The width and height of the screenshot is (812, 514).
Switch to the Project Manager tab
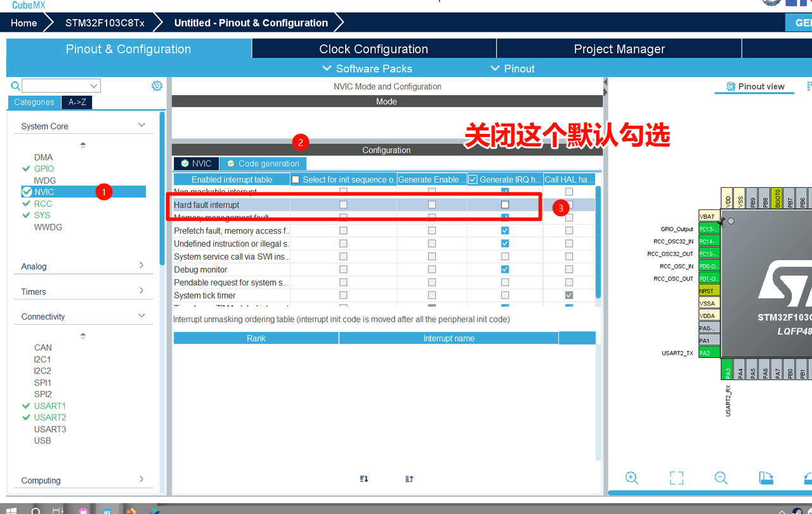point(619,49)
